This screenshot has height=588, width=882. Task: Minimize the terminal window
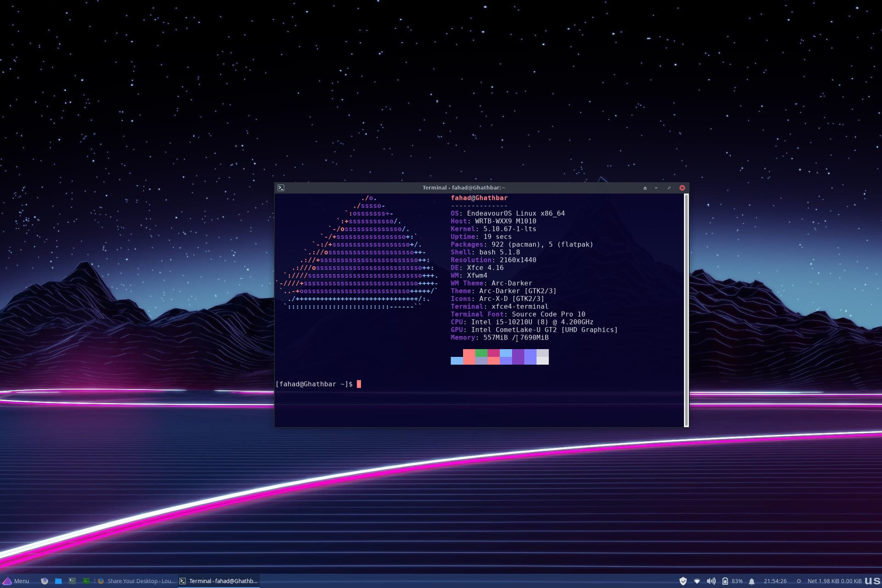pyautogui.click(x=656, y=188)
